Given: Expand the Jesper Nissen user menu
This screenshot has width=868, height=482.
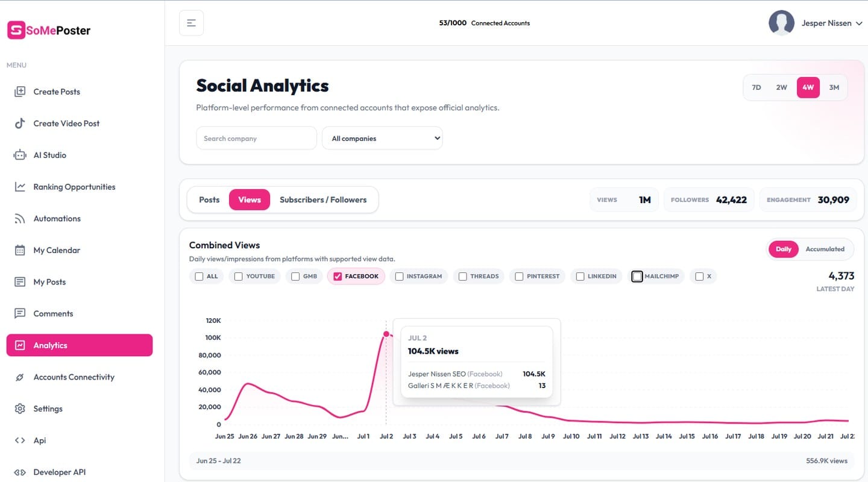Looking at the screenshot, I should tap(816, 23).
